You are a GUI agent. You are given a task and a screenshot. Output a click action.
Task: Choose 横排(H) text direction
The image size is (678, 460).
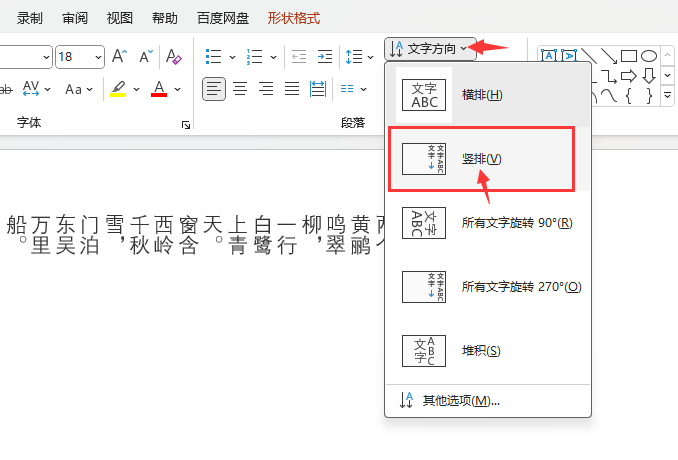click(488, 95)
